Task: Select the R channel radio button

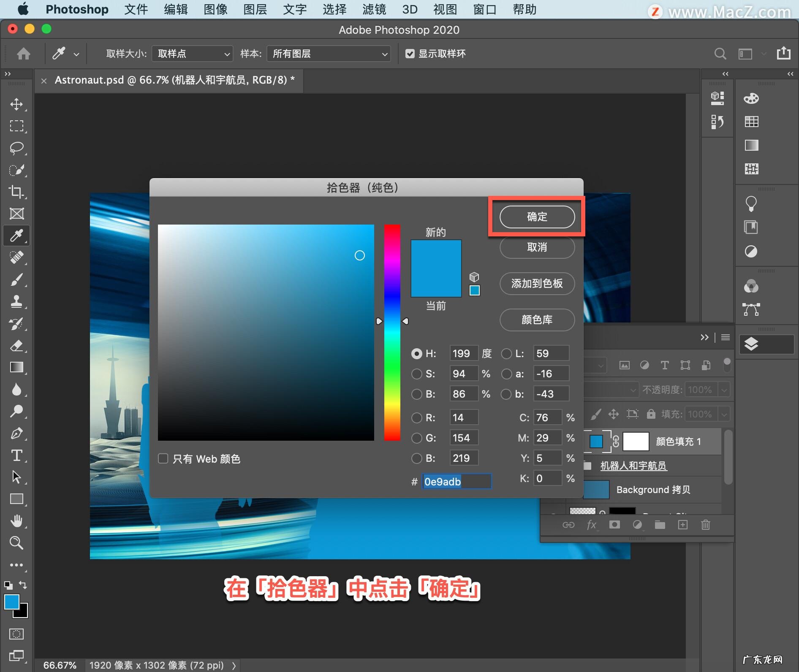Action: tap(416, 417)
